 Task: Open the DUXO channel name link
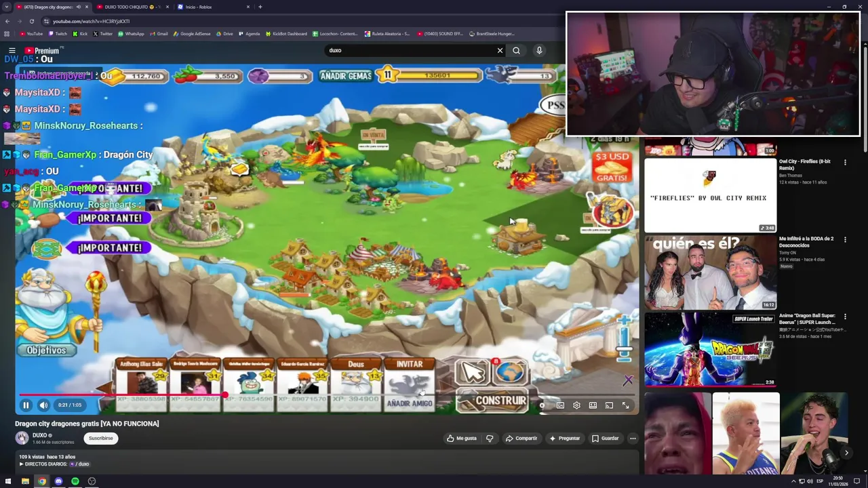point(40,435)
